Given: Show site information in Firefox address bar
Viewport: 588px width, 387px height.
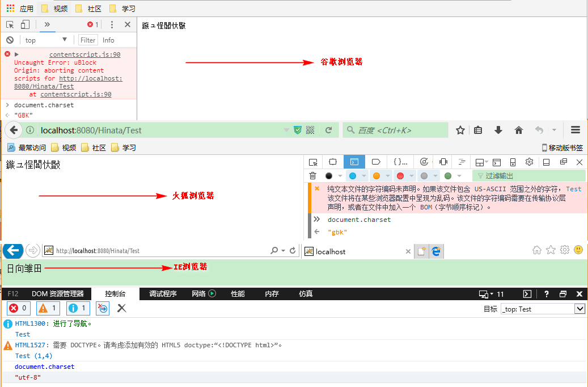Looking at the screenshot, I should coord(30,131).
